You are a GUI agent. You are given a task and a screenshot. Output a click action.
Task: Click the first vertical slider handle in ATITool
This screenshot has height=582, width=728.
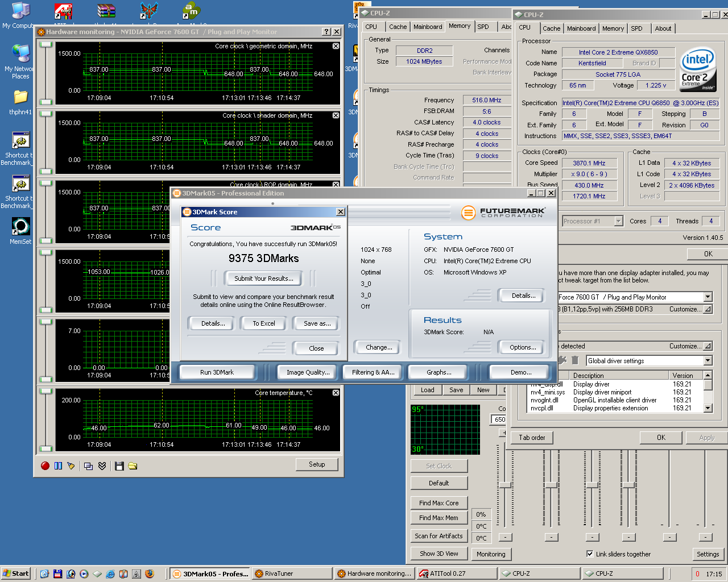(x=505, y=485)
